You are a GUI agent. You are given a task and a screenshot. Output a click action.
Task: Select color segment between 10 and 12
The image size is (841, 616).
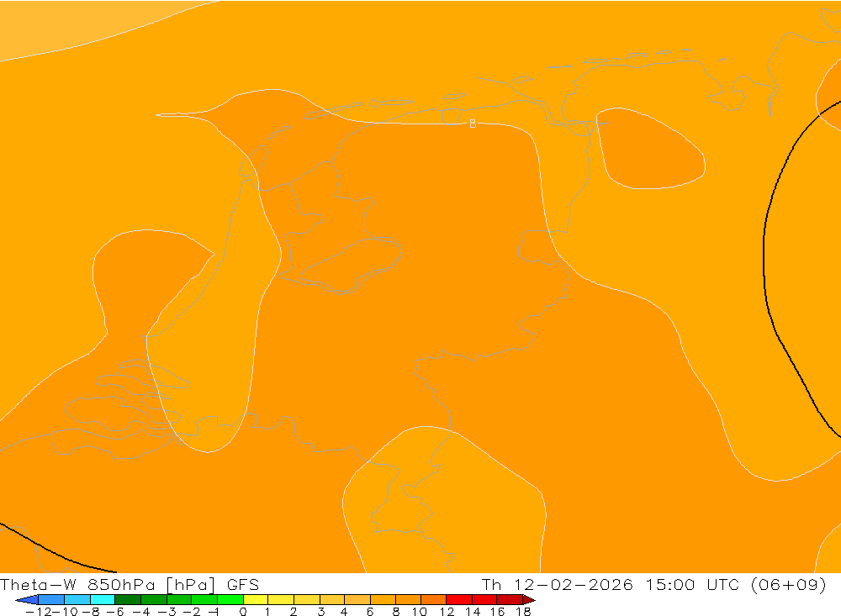click(x=434, y=600)
